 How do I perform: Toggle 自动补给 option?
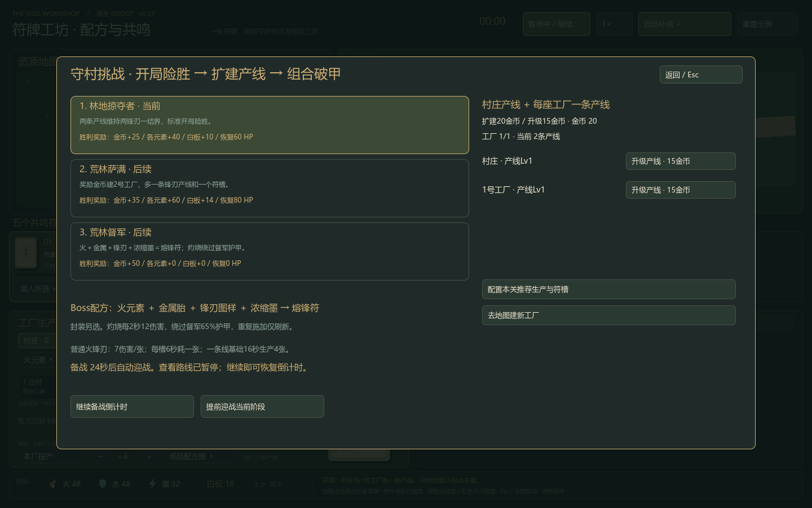pyautogui.click(x=685, y=24)
